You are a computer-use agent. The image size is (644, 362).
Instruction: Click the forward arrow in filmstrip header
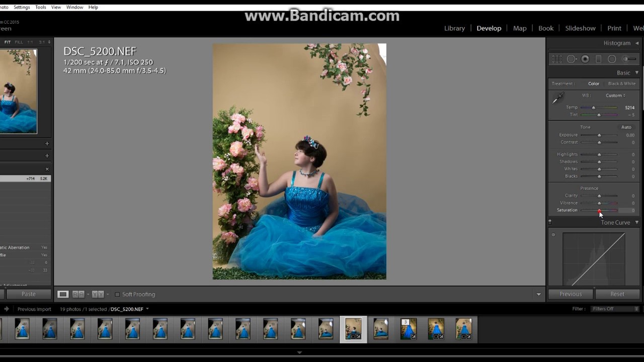pos(7,309)
